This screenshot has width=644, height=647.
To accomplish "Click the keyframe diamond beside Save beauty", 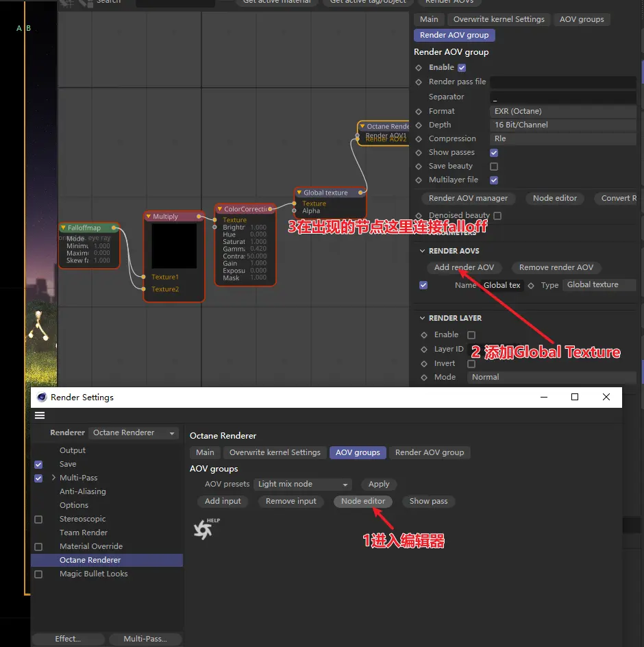I will coord(419,167).
